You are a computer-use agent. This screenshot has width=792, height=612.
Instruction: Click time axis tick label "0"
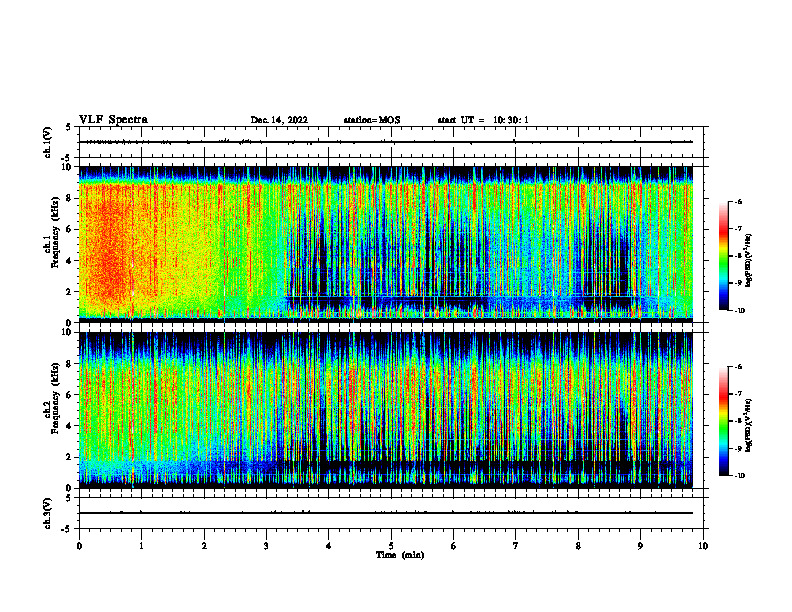click(x=79, y=546)
